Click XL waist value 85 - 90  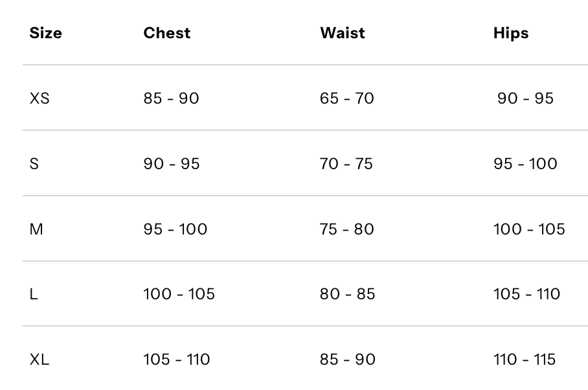347,360
